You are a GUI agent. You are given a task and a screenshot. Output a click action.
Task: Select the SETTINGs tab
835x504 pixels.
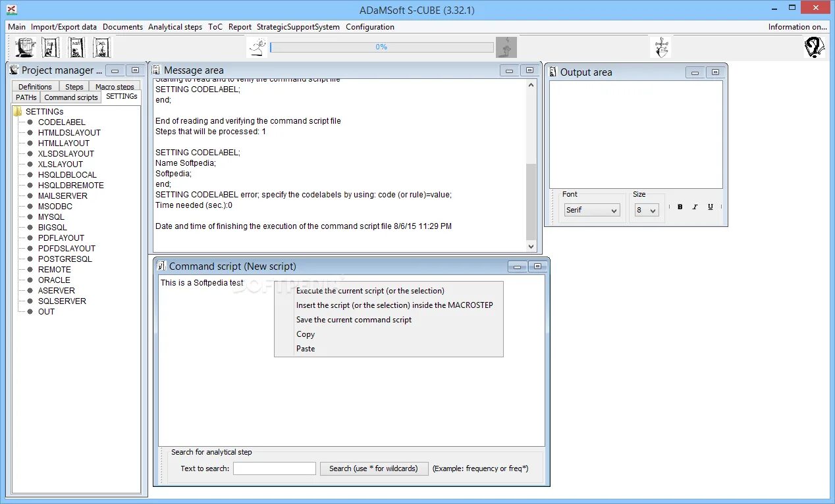click(122, 97)
